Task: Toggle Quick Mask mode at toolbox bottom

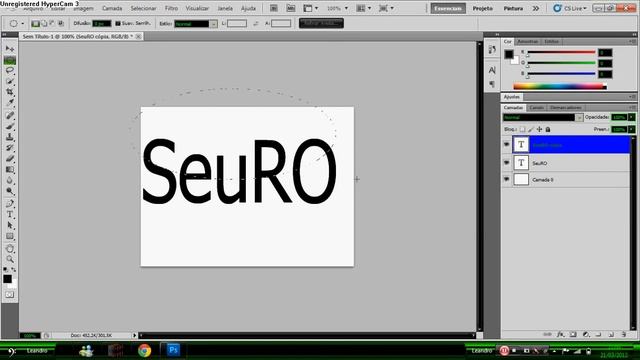Action: pyautogui.click(x=10, y=294)
